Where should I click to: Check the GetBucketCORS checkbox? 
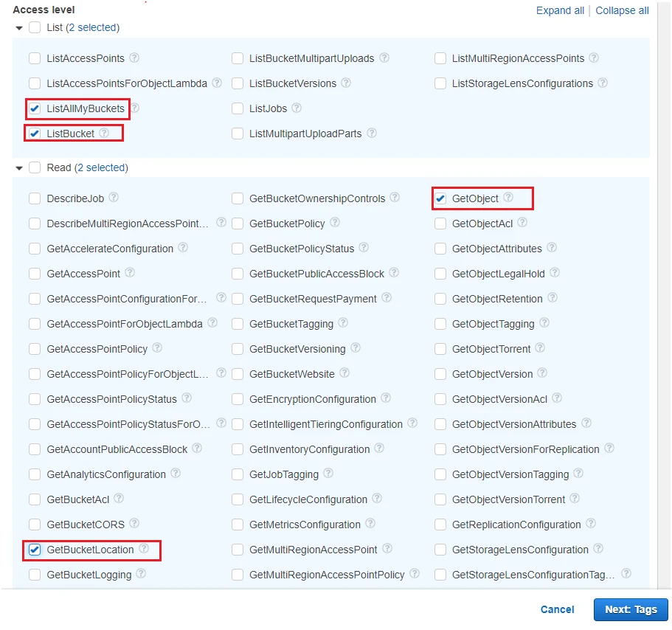coord(35,525)
